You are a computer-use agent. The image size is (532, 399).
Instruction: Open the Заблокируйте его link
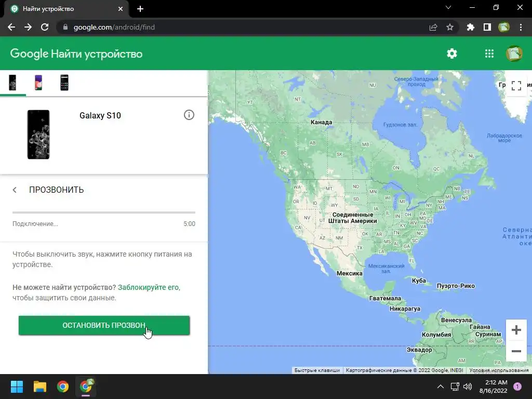[x=148, y=287]
